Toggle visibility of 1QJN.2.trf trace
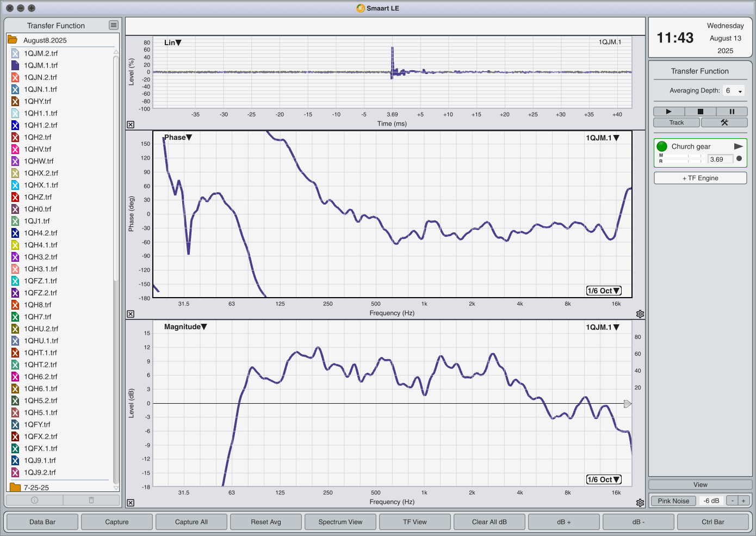Image resolution: width=756 pixels, height=536 pixels. [x=15, y=77]
